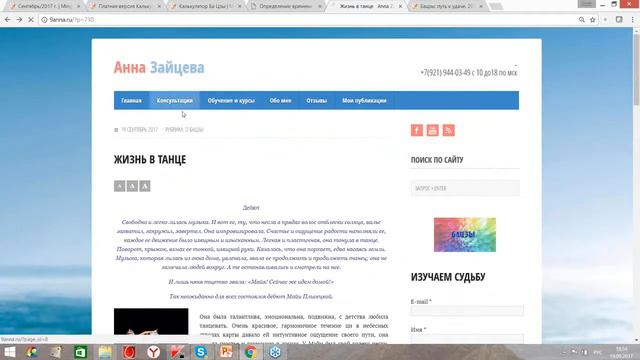
Task: Open the colorful 'Бацзы' banner
Action: (x=465, y=235)
